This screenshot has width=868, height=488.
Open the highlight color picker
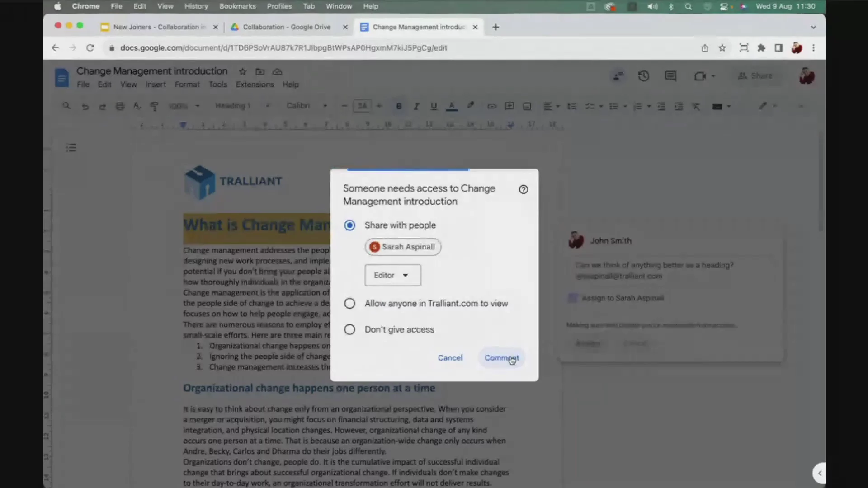click(x=471, y=106)
